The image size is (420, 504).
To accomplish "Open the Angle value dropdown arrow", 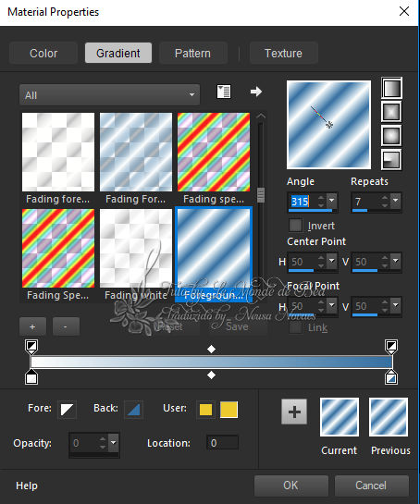I will 331,201.
